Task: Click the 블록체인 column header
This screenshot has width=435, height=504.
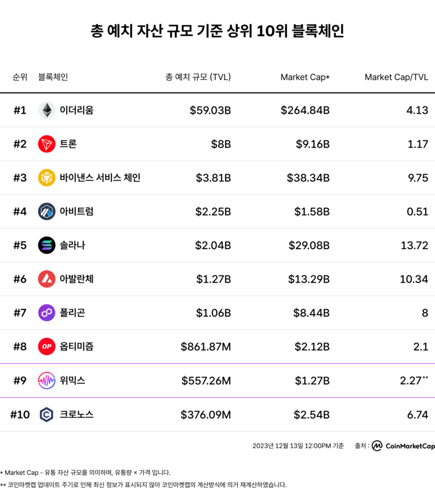Action: (53, 77)
